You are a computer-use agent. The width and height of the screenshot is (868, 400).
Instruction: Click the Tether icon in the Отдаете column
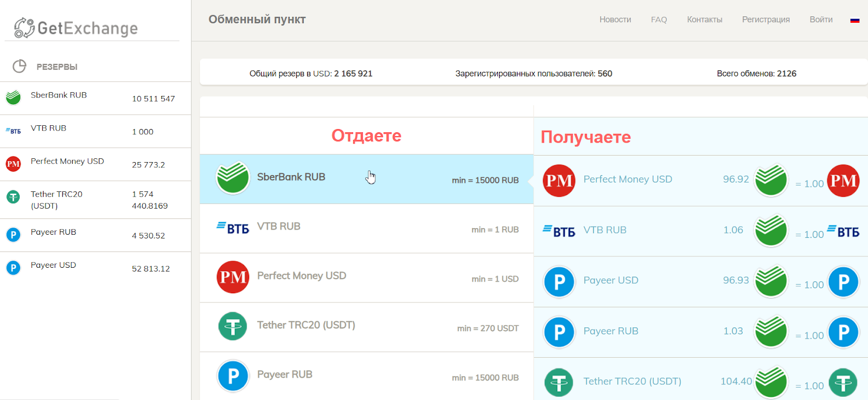(233, 326)
